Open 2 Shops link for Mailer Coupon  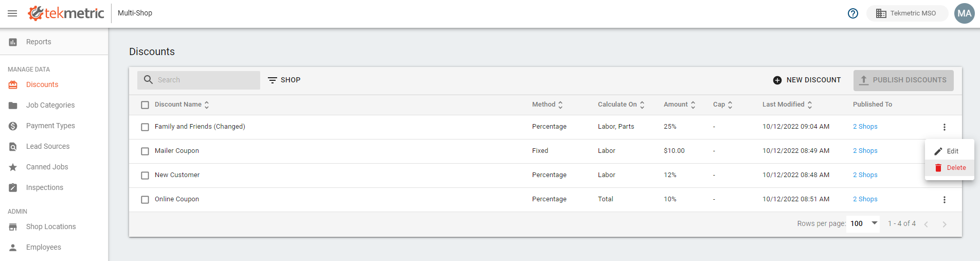coord(865,151)
